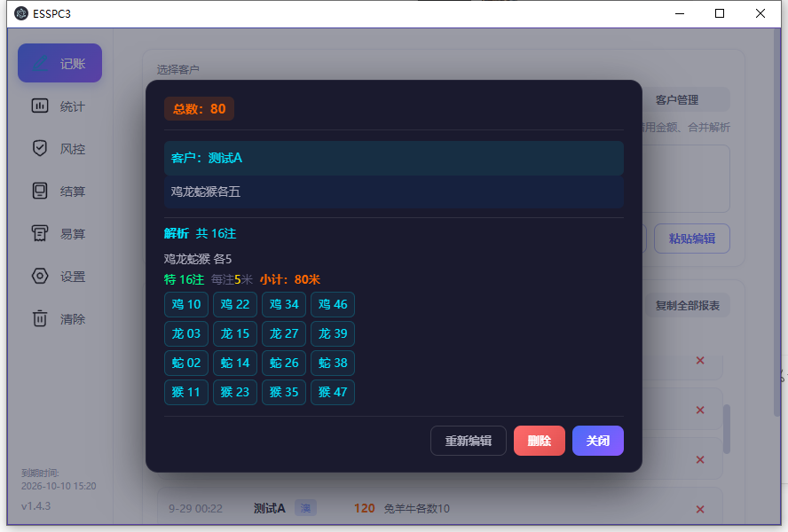Screen dimensions: 788x532
Task: Select the 风控 sidebar label
Action: pyautogui.click(x=73, y=149)
